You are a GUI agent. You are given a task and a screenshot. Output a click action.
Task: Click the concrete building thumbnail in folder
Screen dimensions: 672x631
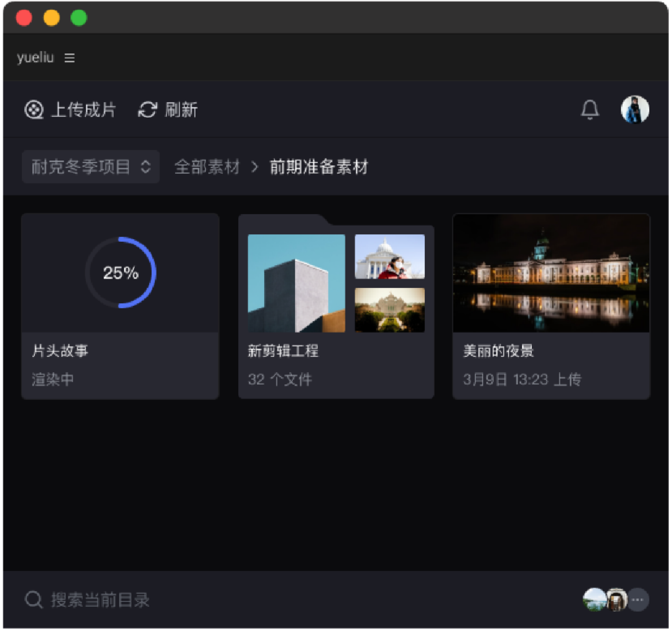pyautogui.click(x=297, y=283)
